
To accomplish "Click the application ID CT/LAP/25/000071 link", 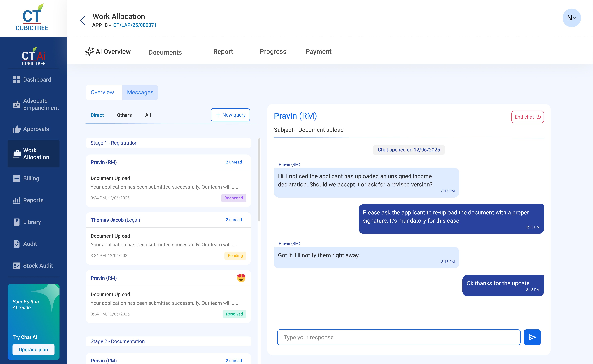I will click(x=135, y=25).
